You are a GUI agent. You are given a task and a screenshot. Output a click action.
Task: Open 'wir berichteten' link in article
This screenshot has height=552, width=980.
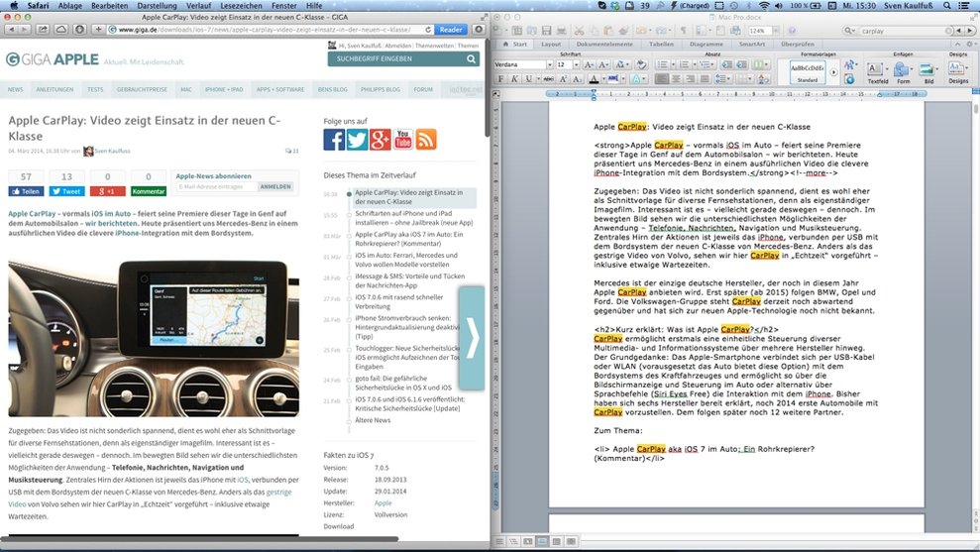[x=111, y=223]
